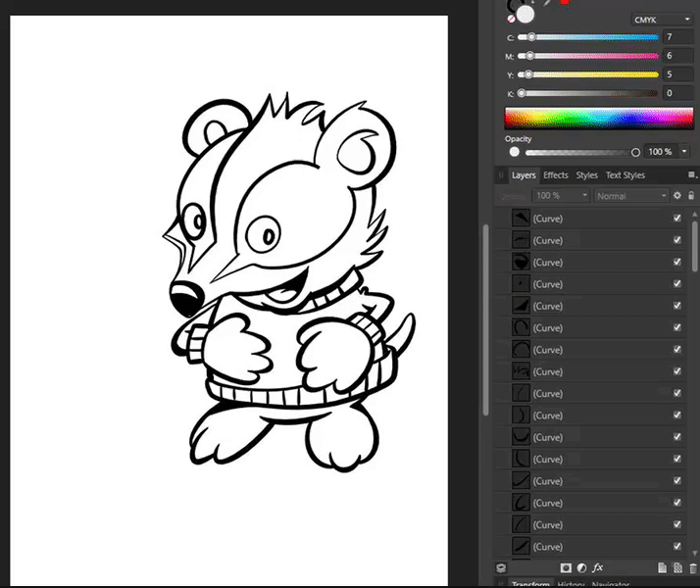Click the Add Pixel Layer checkered icon

point(677,568)
